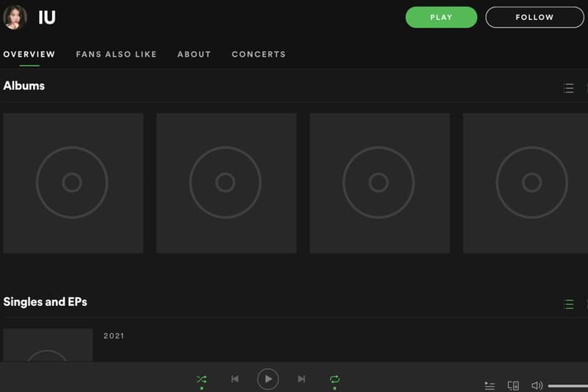
Task: Switch to the About tab
Action: click(194, 54)
